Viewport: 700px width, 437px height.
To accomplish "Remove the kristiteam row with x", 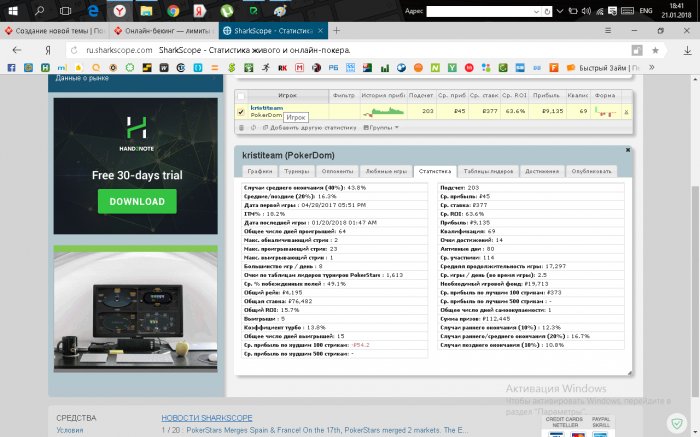I will [x=626, y=112].
